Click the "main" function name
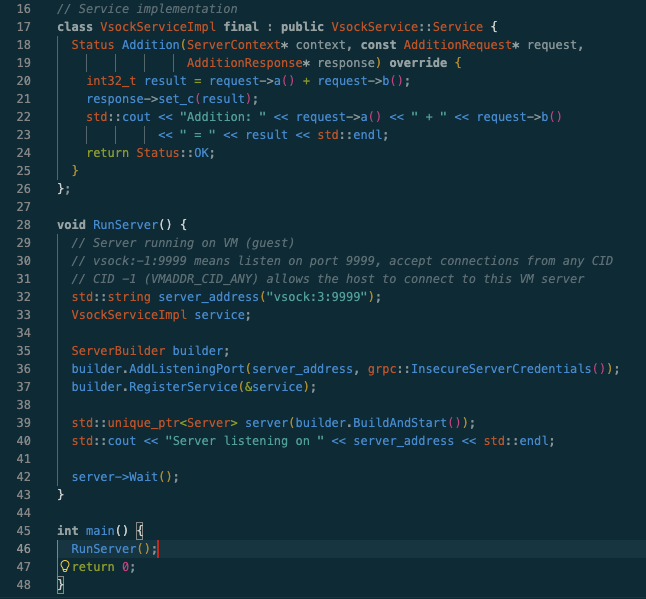The height and width of the screenshot is (599, 646). click(100, 531)
